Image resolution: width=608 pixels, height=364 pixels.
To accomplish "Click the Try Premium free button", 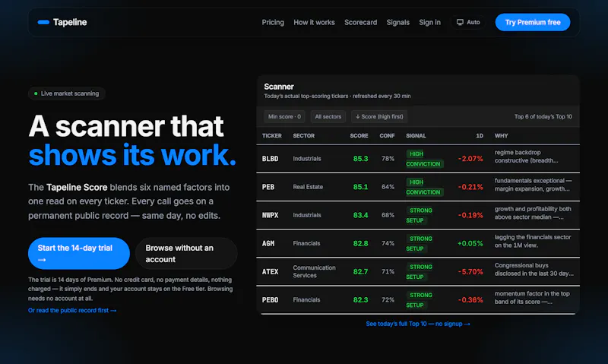I will (x=533, y=22).
